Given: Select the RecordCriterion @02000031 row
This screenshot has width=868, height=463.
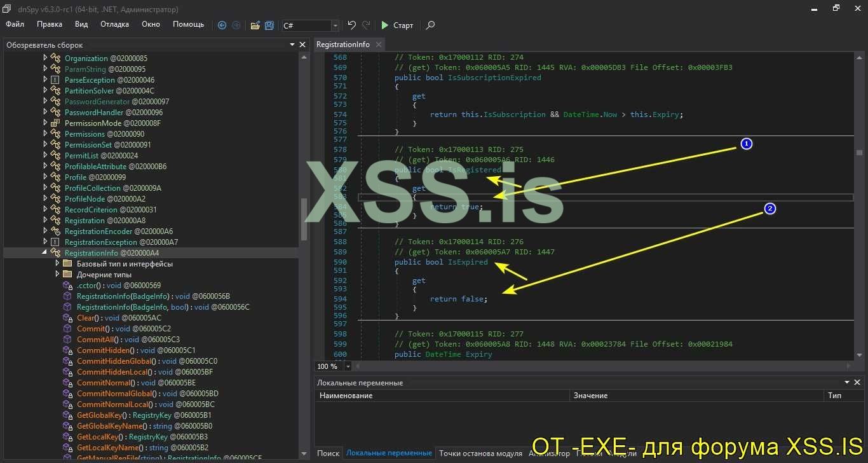Looking at the screenshot, I should [x=111, y=210].
